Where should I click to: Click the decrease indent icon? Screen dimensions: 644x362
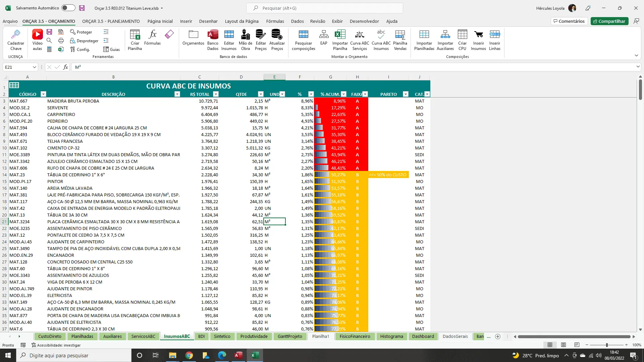click(x=106, y=41)
